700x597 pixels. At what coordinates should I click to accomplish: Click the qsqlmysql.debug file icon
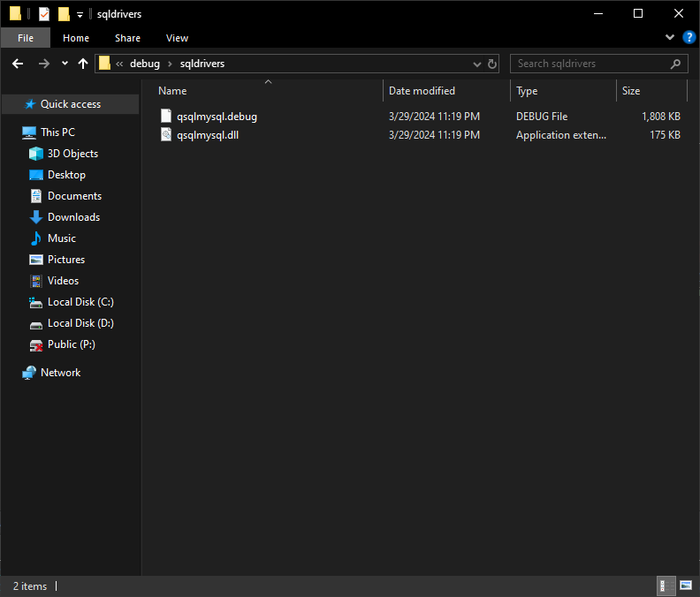point(166,116)
